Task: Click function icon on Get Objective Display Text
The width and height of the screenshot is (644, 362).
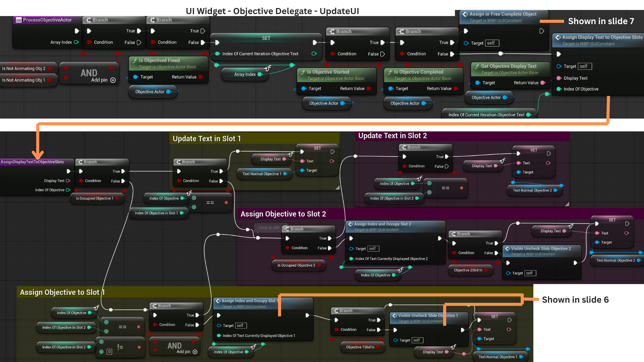Action: (x=477, y=66)
